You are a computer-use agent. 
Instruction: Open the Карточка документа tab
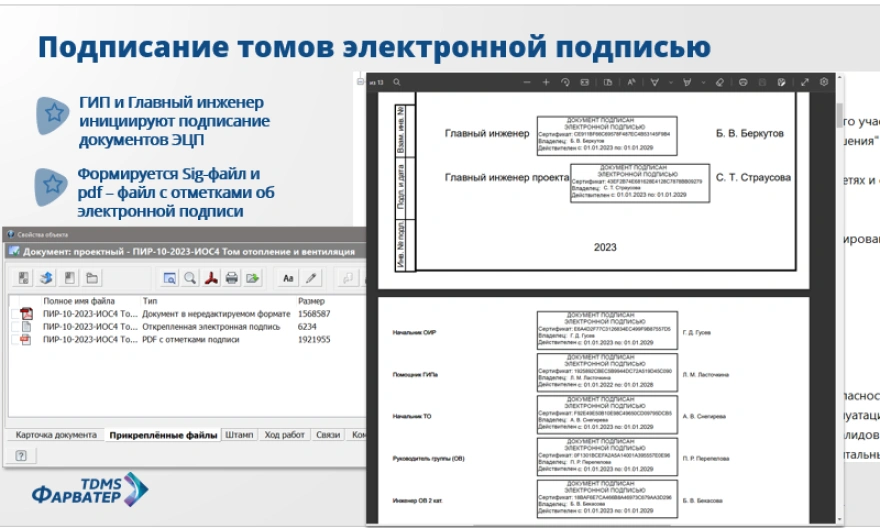tap(55, 435)
